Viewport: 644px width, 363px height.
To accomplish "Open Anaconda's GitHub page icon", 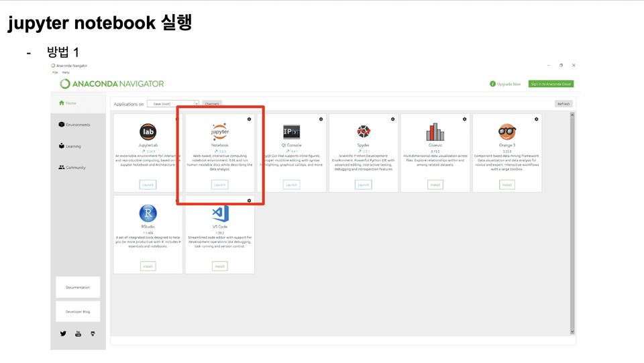I will (93, 334).
